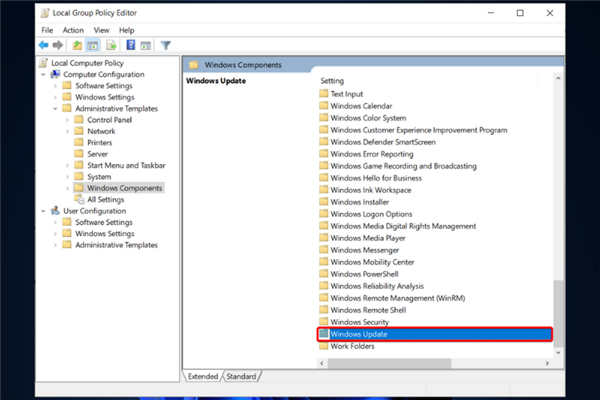The image size is (600, 400).
Task: Click the Filter funnel toolbar icon
Action: click(x=165, y=45)
